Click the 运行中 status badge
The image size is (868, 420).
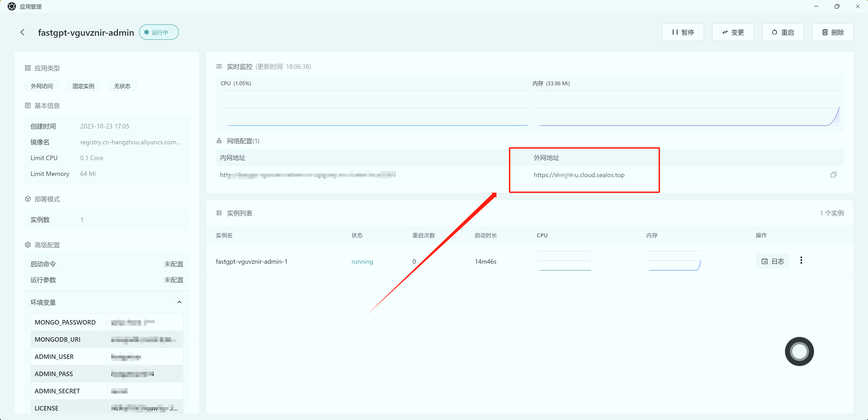(159, 32)
